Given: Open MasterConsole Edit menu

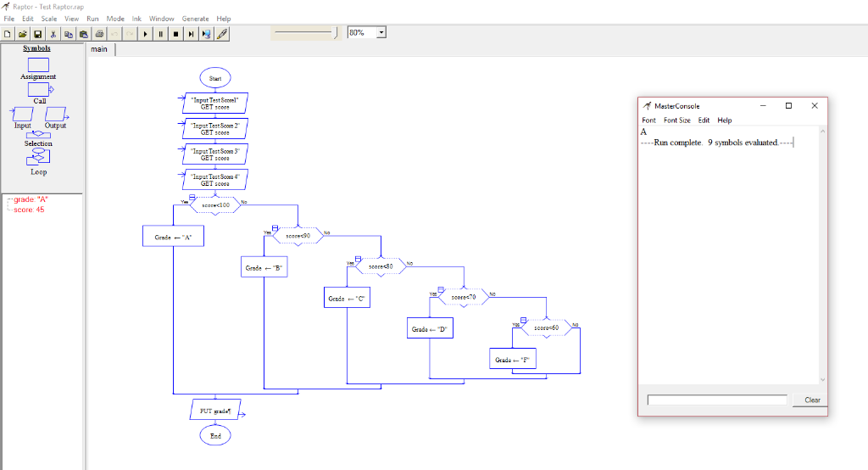Looking at the screenshot, I should [704, 120].
